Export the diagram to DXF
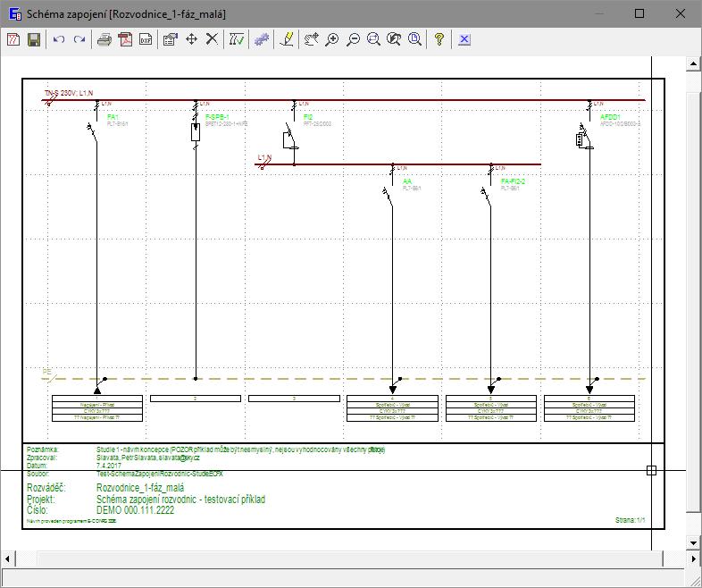Screen dimensions: 702x588 pos(146,39)
